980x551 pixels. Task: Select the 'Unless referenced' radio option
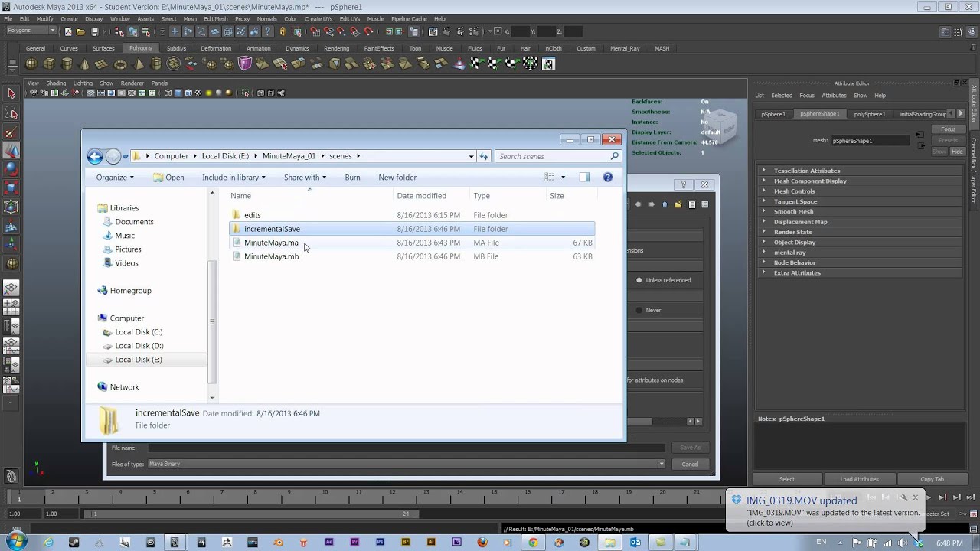pyautogui.click(x=639, y=280)
